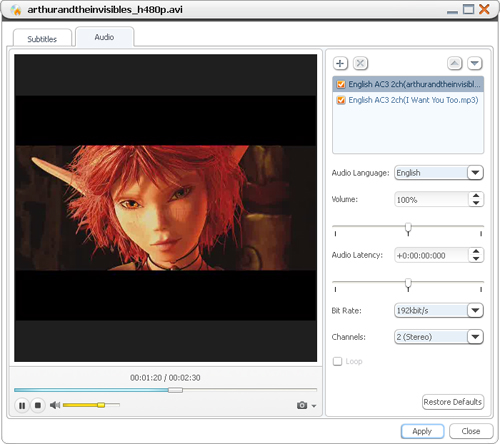Click the 00:01:20 / 00:02:30 time display

coord(165,378)
